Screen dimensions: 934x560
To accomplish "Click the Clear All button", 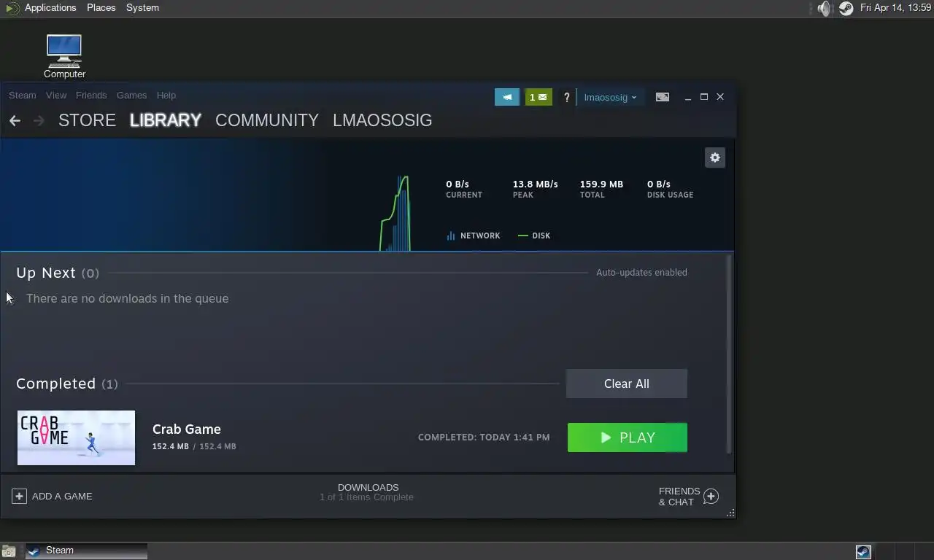I will (x=627, y=384).
